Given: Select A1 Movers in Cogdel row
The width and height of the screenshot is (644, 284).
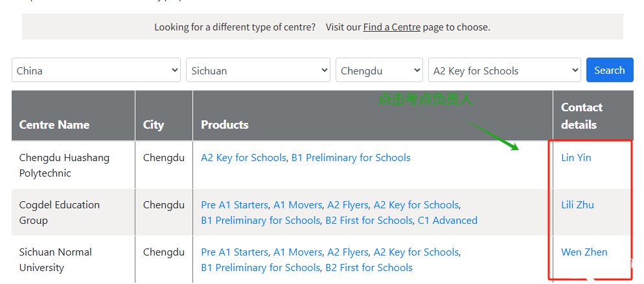Looking at the screenshot, I should (298, 205).
